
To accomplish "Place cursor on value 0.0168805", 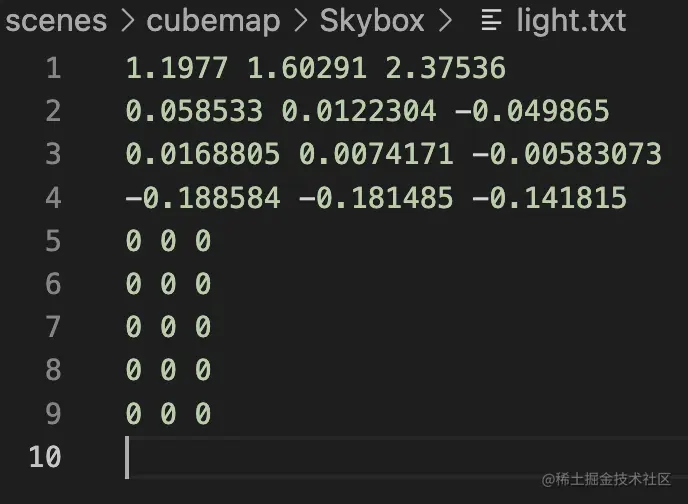I will point(203,154).
